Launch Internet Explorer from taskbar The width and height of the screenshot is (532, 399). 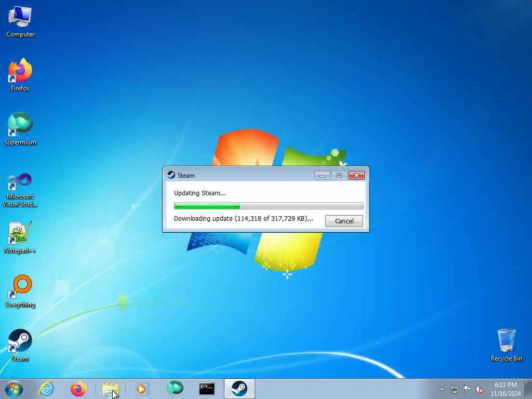click(46, 389)
